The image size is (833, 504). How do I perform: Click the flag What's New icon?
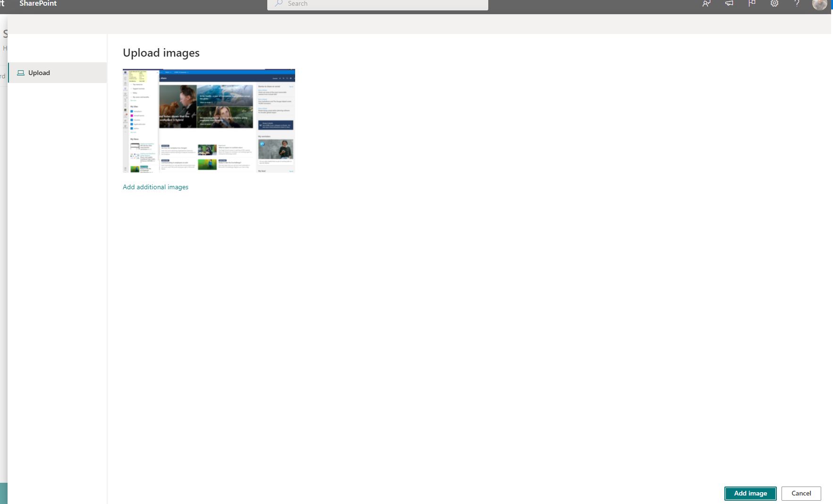[x=752, y=3]
